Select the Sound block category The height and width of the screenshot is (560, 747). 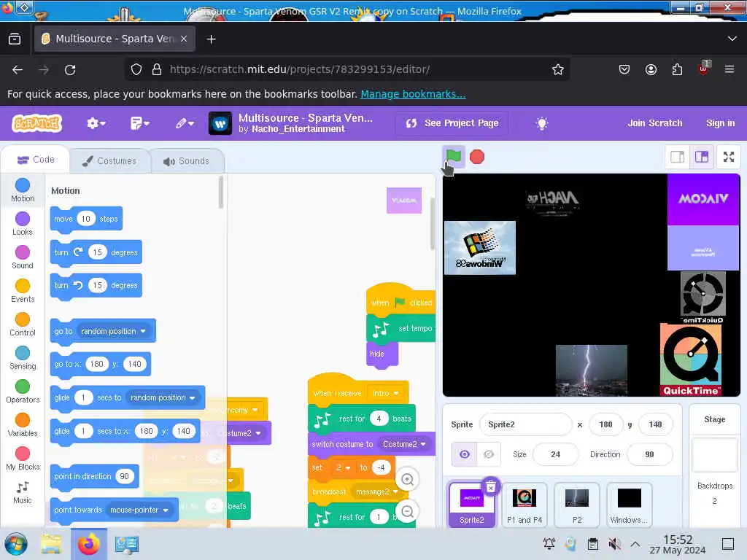(23, 257)
